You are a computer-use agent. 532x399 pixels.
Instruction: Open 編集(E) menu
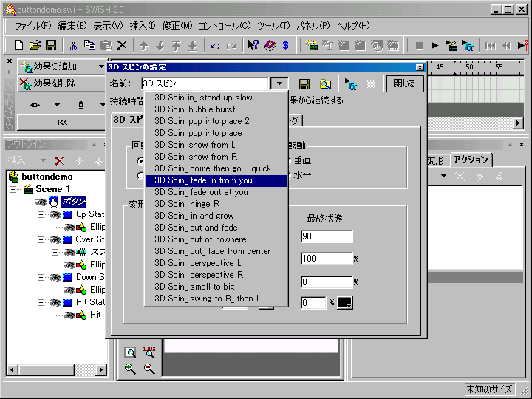[72, 26]
